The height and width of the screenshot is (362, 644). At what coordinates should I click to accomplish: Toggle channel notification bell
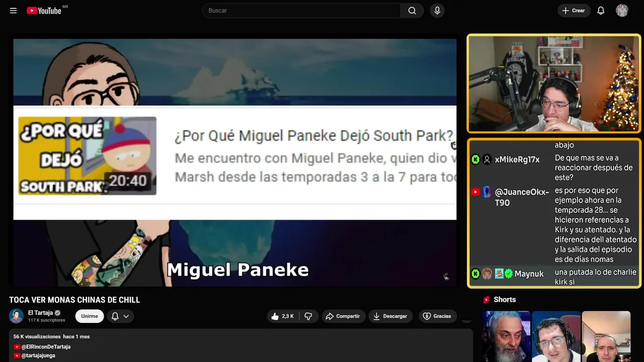[115, 316]
